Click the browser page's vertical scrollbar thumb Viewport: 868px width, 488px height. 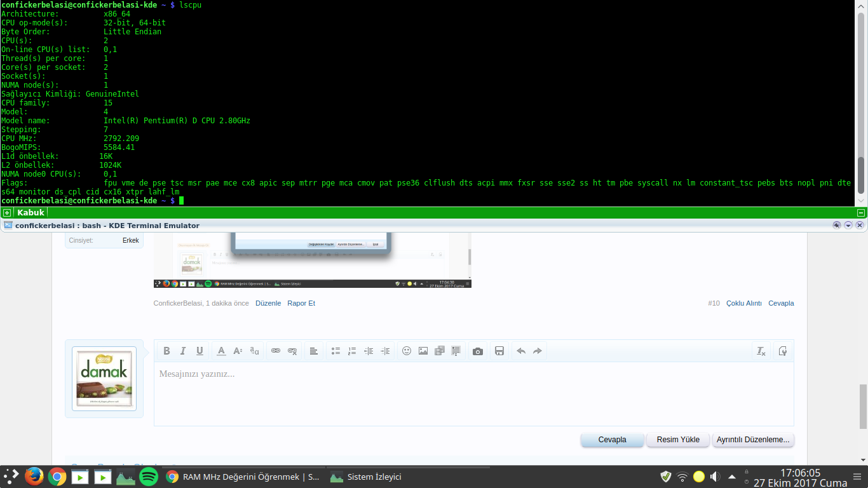pyautogui.click(x=863, y=407)
